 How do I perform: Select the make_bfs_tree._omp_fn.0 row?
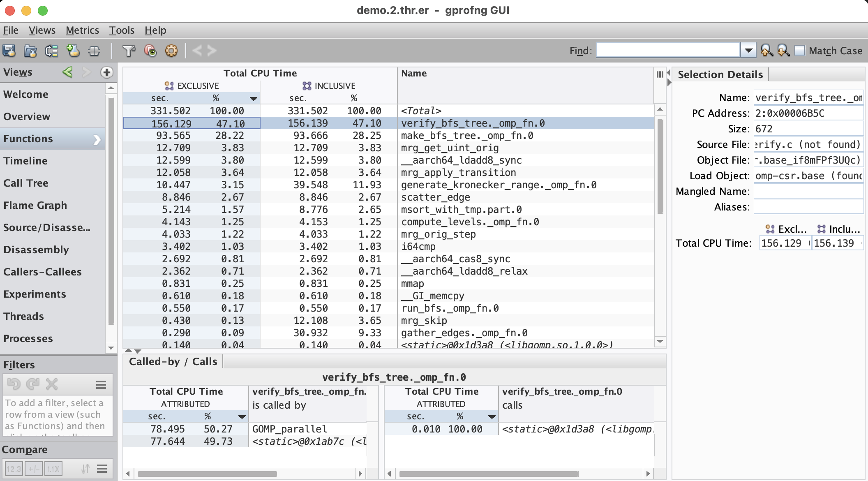click(x=467, y=136)
